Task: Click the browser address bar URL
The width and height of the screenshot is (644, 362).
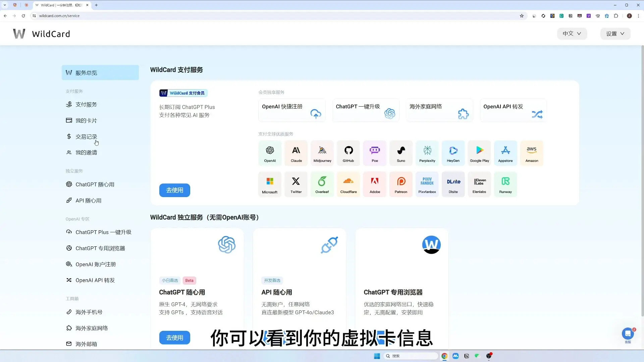Action: [x=59, y=16]
